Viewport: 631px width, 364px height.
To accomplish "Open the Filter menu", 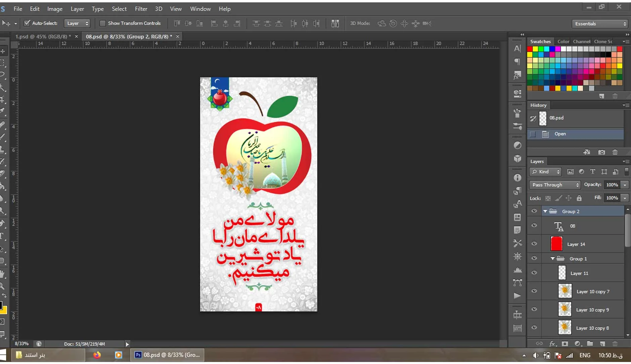I will click(141, 9).
